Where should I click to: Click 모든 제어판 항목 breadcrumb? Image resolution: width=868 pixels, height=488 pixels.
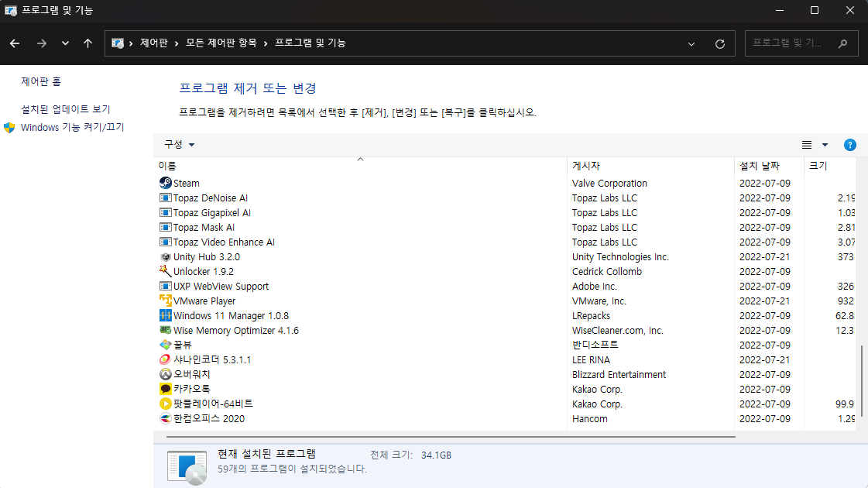221,43
